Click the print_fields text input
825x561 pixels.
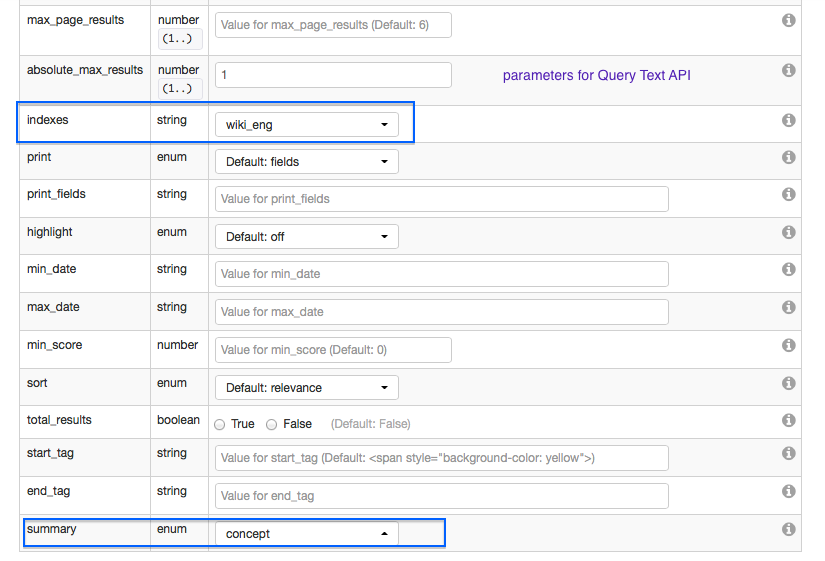441,199
